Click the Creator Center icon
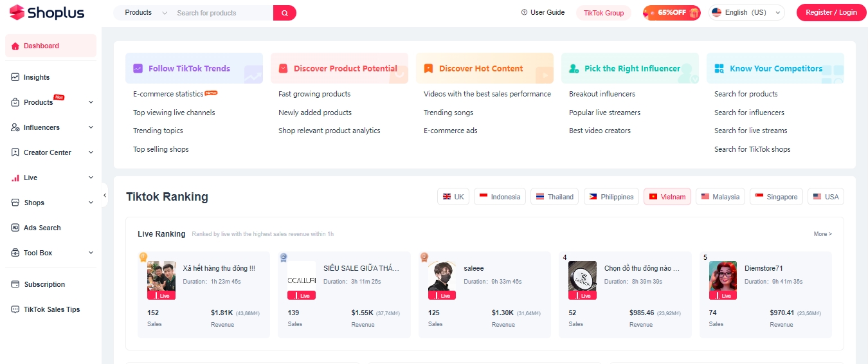Screen dimensions: 868x364 15,152
